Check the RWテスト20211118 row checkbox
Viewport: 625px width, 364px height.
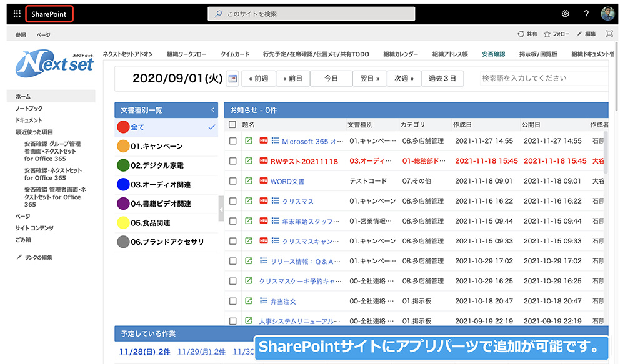tap(232, 161)
